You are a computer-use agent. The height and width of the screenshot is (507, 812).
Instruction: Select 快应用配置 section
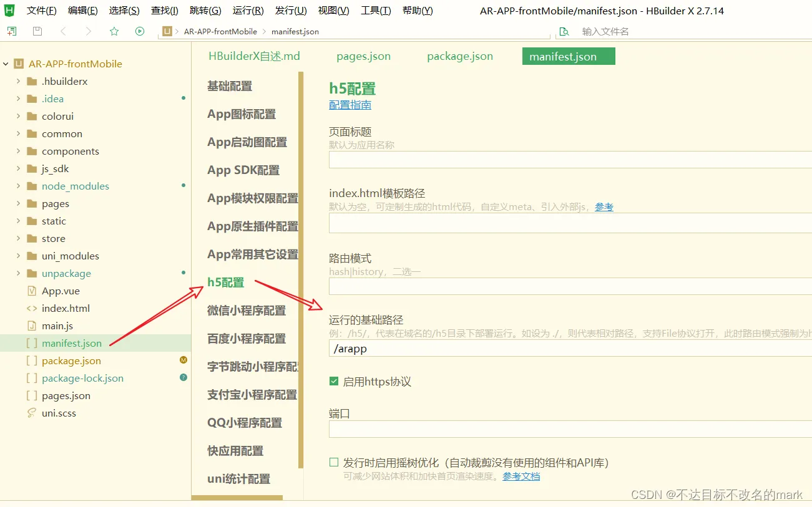235,451
